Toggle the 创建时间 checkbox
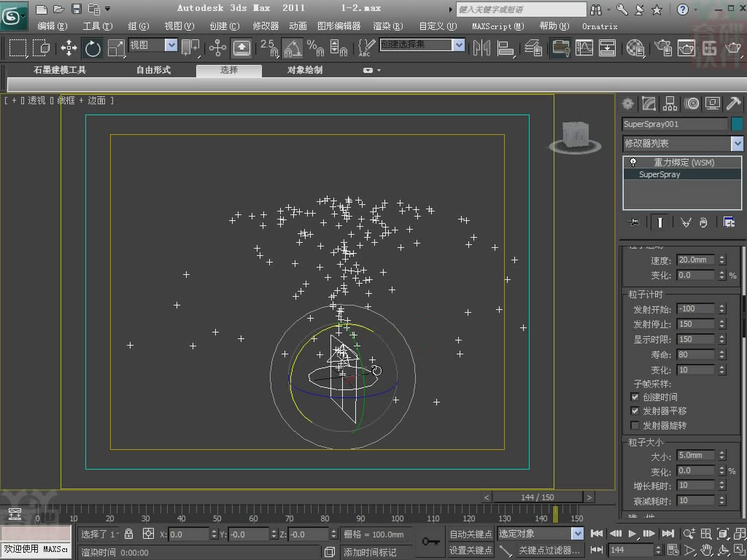Image resolution: width=747 pixels, height=560 pixels. click(635, 397)
